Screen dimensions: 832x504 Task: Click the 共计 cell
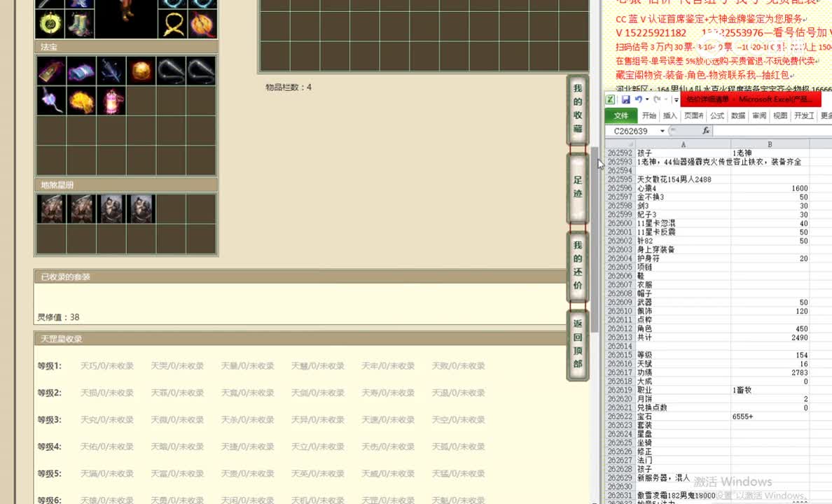(x=683, y=337)
